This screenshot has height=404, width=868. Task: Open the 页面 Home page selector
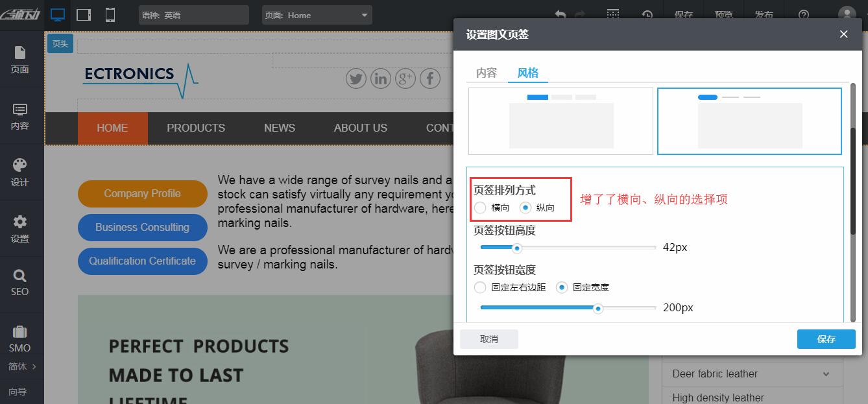pos(317,14)
